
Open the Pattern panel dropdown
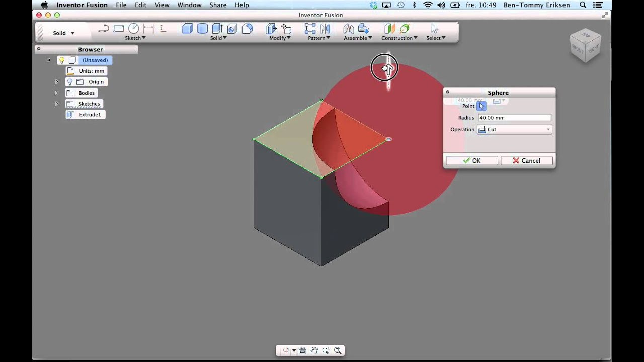point(318,38)
